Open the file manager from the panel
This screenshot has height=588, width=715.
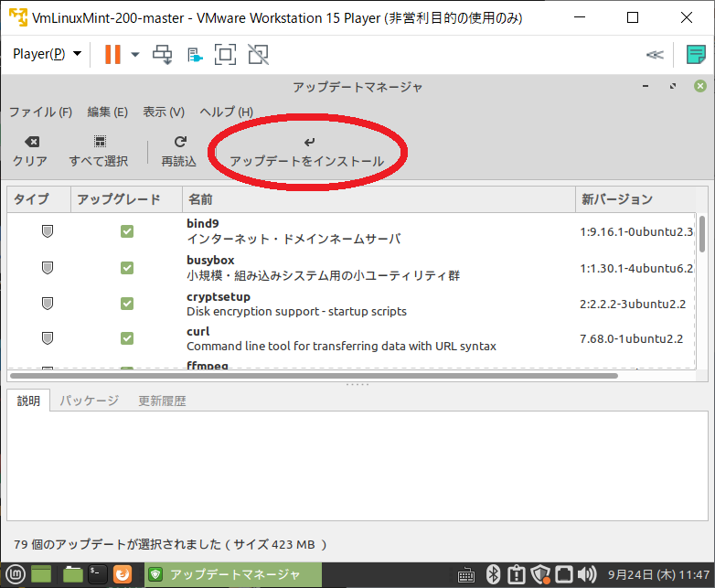click(73, 575)
